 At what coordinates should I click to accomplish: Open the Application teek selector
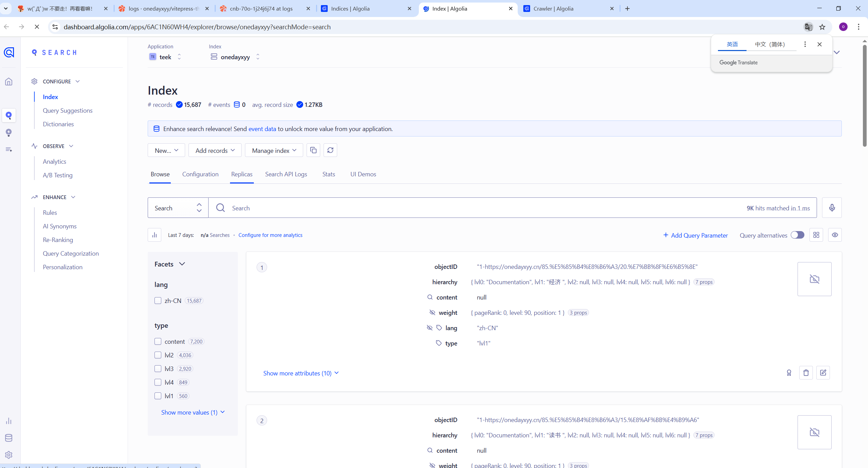(165, 57)
